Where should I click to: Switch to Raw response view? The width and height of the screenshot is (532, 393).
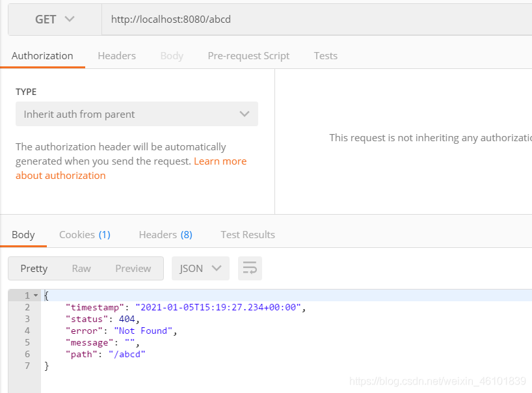[81, 268]
